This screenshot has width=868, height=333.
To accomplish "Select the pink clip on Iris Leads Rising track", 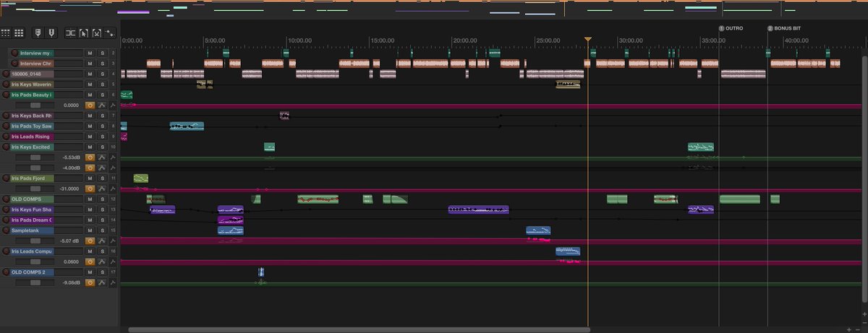I will (124, 137).
